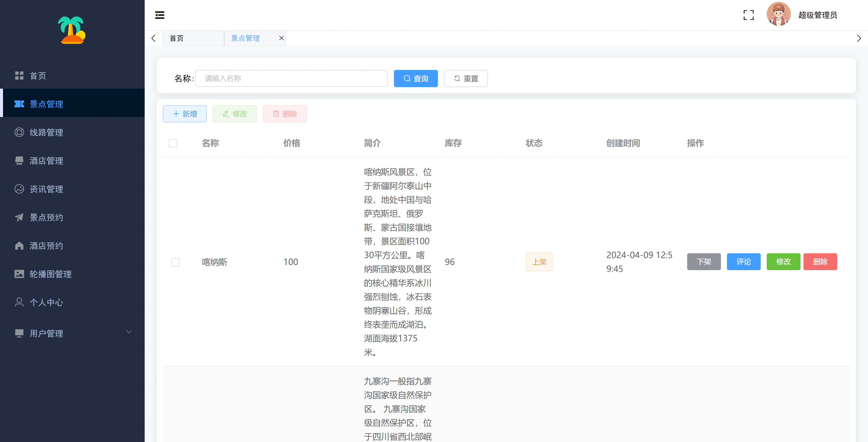Check the 喀纳斯 row checkbox
868x442 pixels.
(x=175, y=262)
